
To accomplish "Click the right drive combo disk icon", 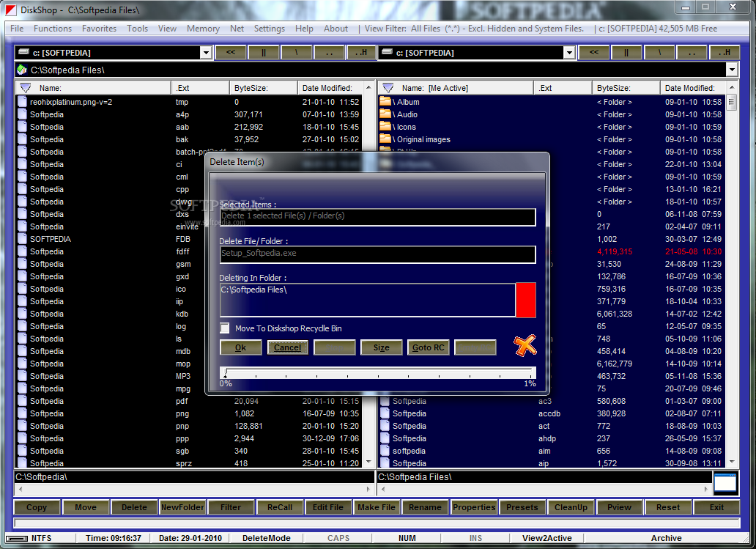I will coord(387,52).
